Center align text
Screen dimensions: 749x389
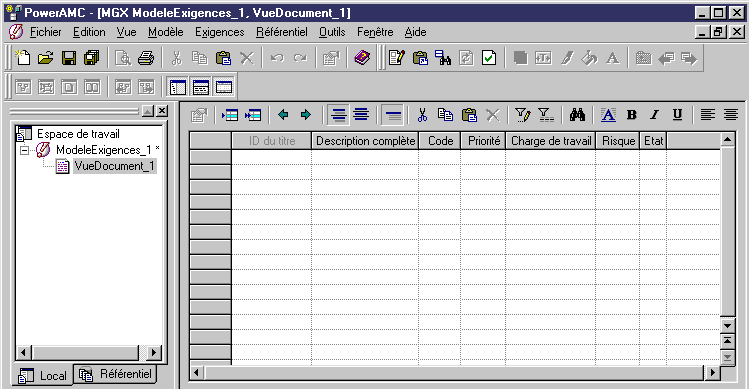point(731,115)
